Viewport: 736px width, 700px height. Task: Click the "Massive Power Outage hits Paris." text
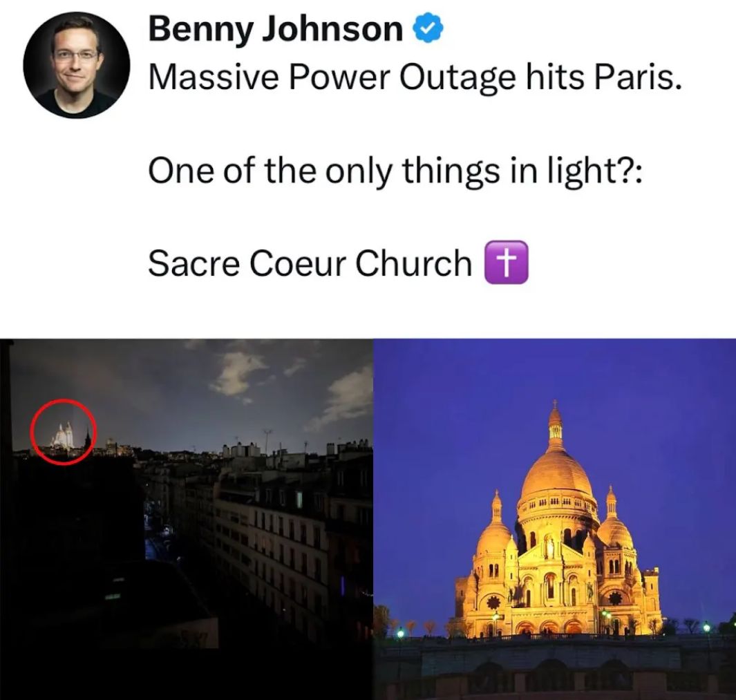pyautogui.click(x=415, y=79)
